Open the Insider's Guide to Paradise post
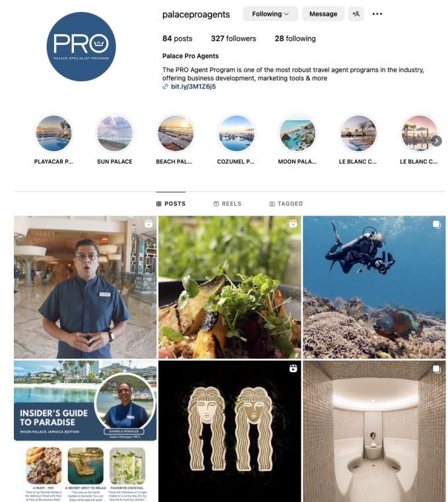448x502 pixels. coord(85,431)
